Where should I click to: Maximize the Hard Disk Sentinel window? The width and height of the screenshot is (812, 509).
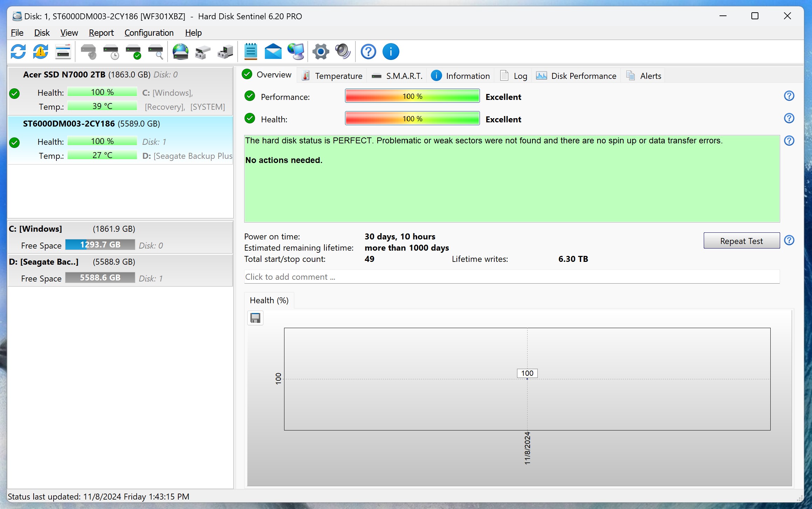(755, 16)
